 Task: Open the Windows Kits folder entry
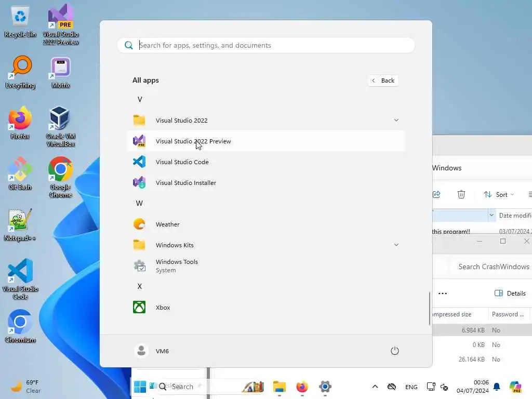tap(266, 245)
